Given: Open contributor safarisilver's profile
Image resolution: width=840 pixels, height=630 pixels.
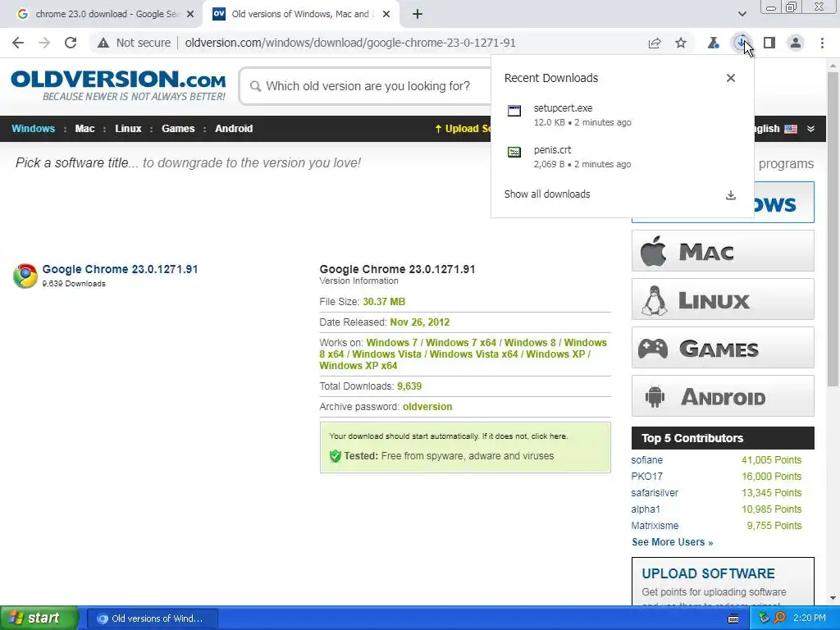Looking at the screenshot, I should pos(655,493).
